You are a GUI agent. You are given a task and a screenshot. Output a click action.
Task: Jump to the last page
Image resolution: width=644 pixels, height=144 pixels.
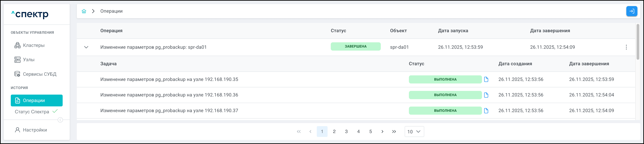click(x=394, y=132)
